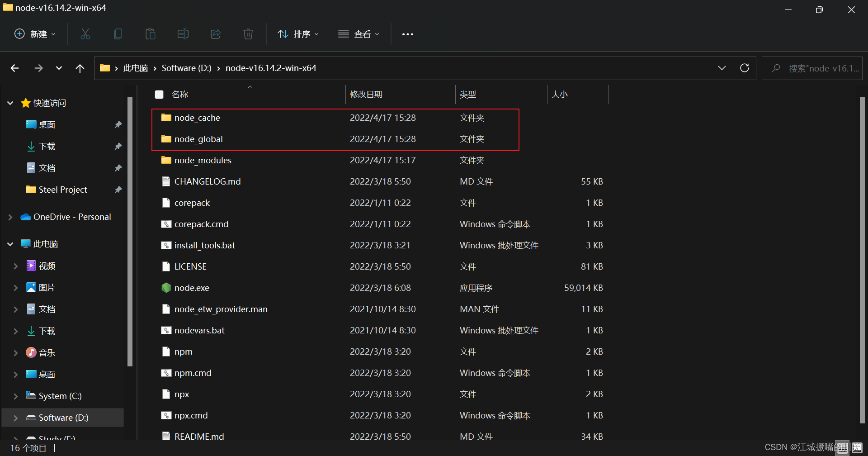Toggle the select-all checkbox beside 名称
This screenshot has height=456, width=868.
pos(159,95)
